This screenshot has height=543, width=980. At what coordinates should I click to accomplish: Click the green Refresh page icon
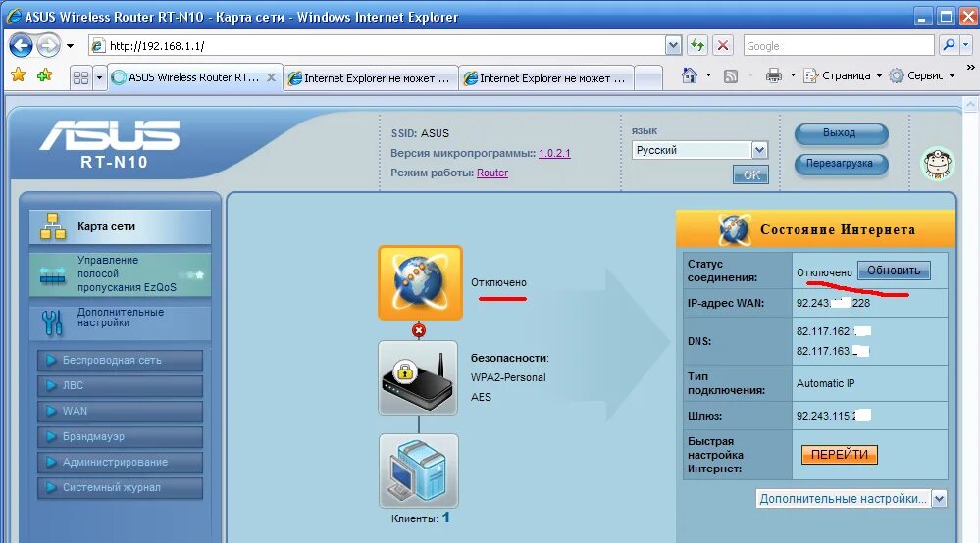(x=696, y=45)
